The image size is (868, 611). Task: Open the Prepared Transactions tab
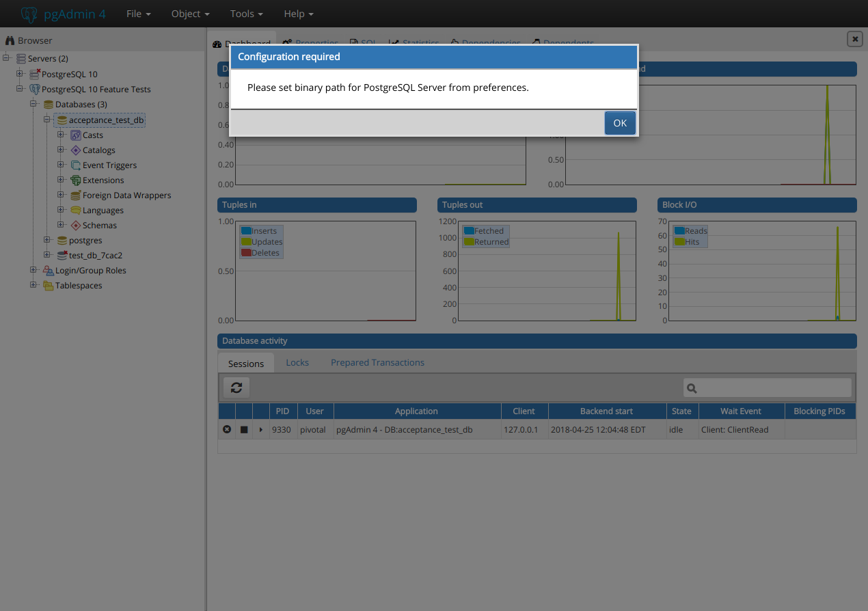[377, 363]
